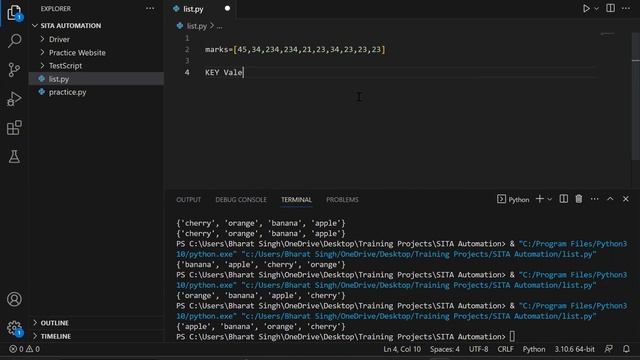The image size is (640, 360).
Task: Click the editor vertical scrollbar
Action: pyautogui.click(x=636, y=96)
